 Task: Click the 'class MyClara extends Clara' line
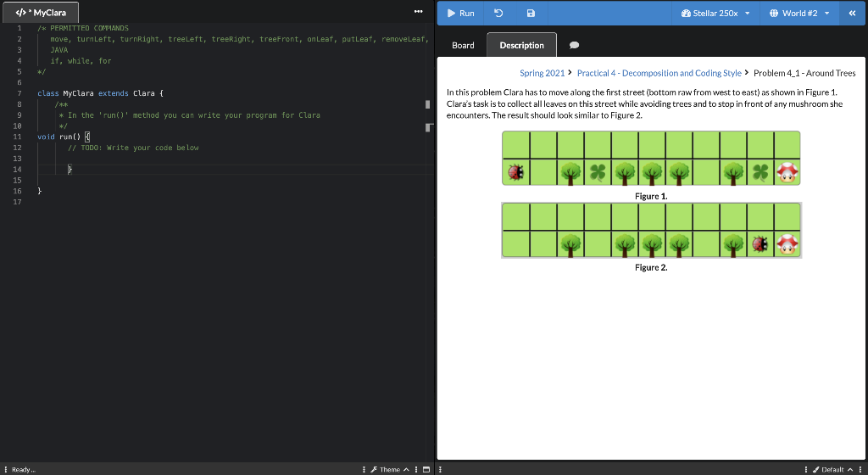tap(100, 93)
